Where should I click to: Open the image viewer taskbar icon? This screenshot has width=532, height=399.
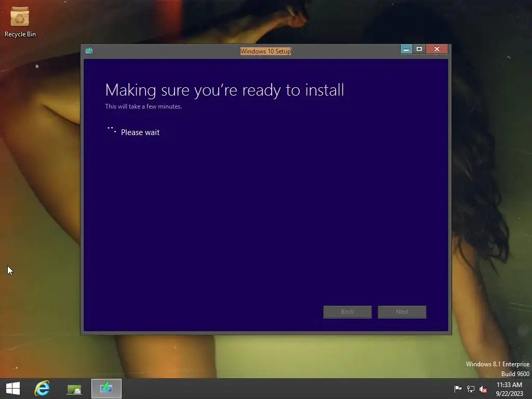[74, 389]
